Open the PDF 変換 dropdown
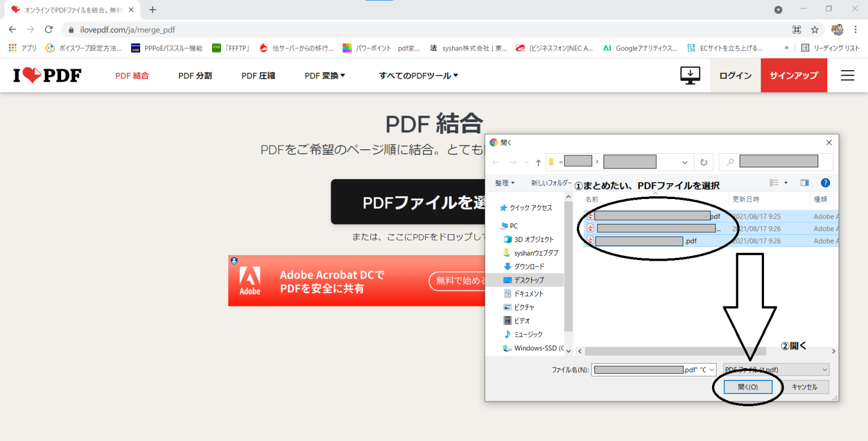Image resolution: width=868 pixels, height=441 pixels. tap(324, 75)
